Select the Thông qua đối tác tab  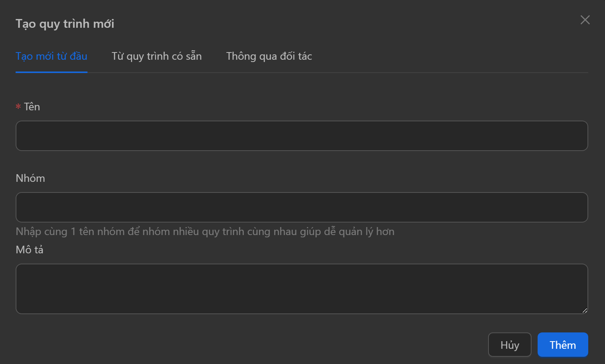(269, 56)
